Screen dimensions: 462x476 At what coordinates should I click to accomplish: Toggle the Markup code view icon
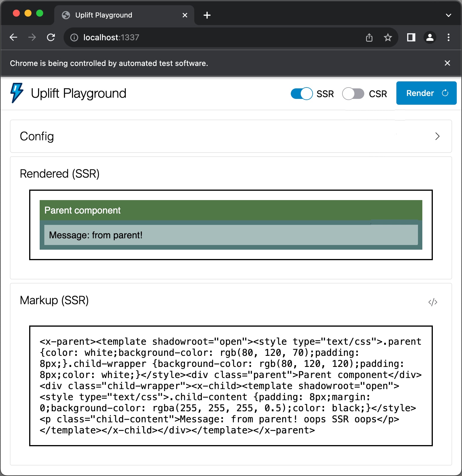coord(433,302)
